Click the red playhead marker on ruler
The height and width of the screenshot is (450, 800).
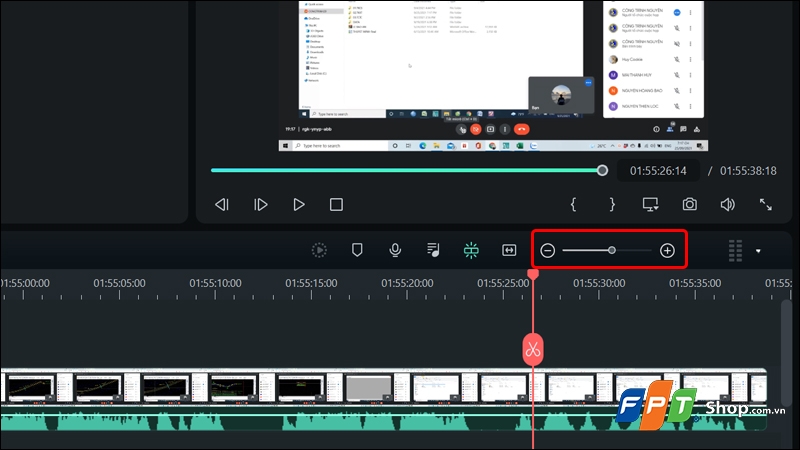(533, 274)
